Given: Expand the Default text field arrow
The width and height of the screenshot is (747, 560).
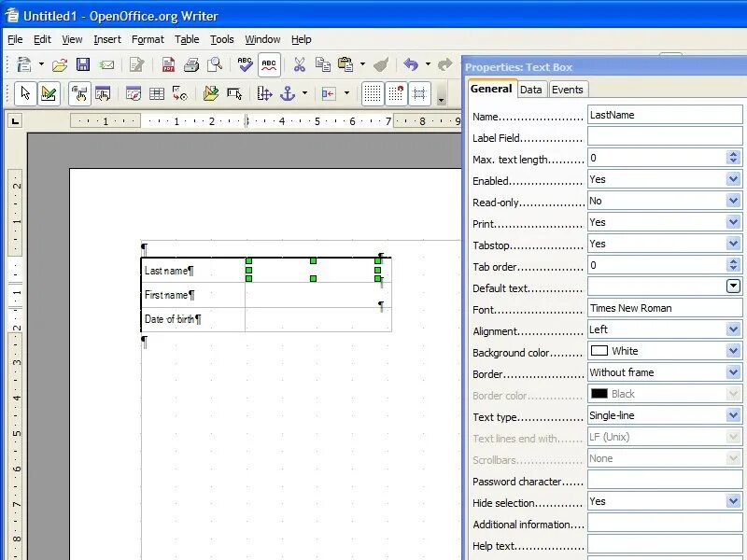Looking at the screenshot, I should [x=733, y=287].
